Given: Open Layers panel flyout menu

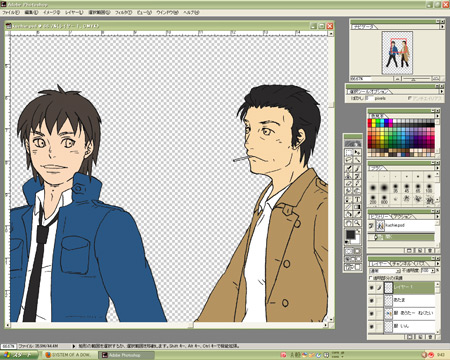Looking at the screenshot, I should pos(438,264).
